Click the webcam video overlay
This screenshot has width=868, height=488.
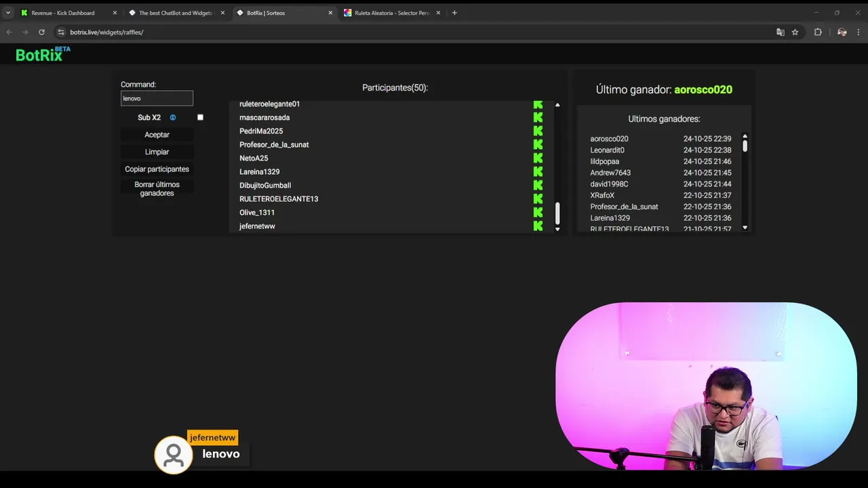[x=706, y=386]
